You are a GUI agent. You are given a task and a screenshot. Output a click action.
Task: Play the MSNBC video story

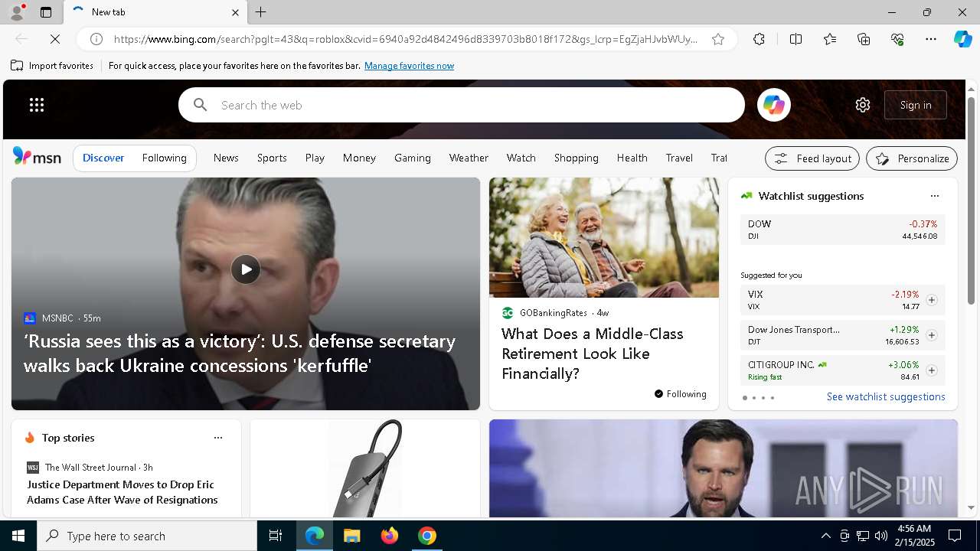[x=246, y=269]
